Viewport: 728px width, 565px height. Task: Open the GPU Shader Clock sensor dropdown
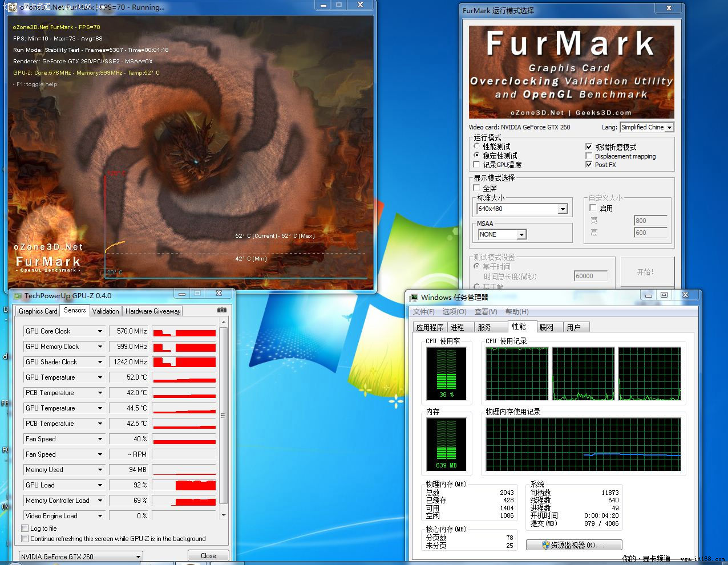[64, 362]
